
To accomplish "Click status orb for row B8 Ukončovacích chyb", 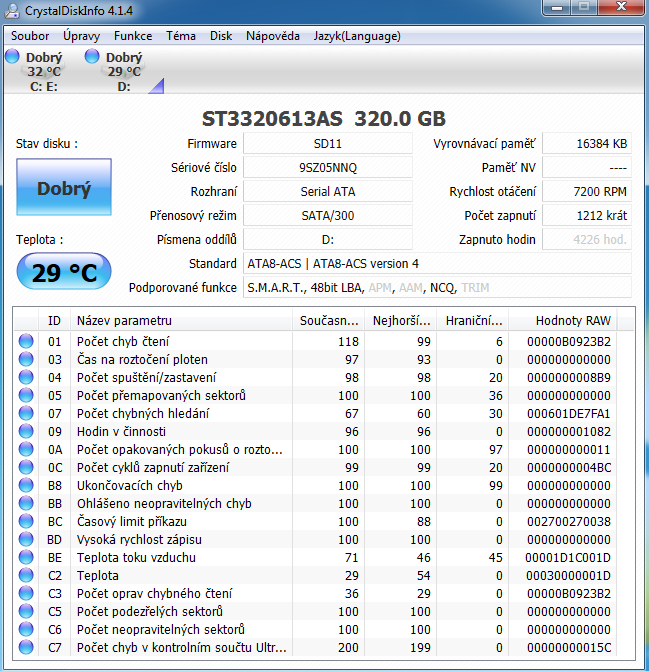I will [26, 485].
